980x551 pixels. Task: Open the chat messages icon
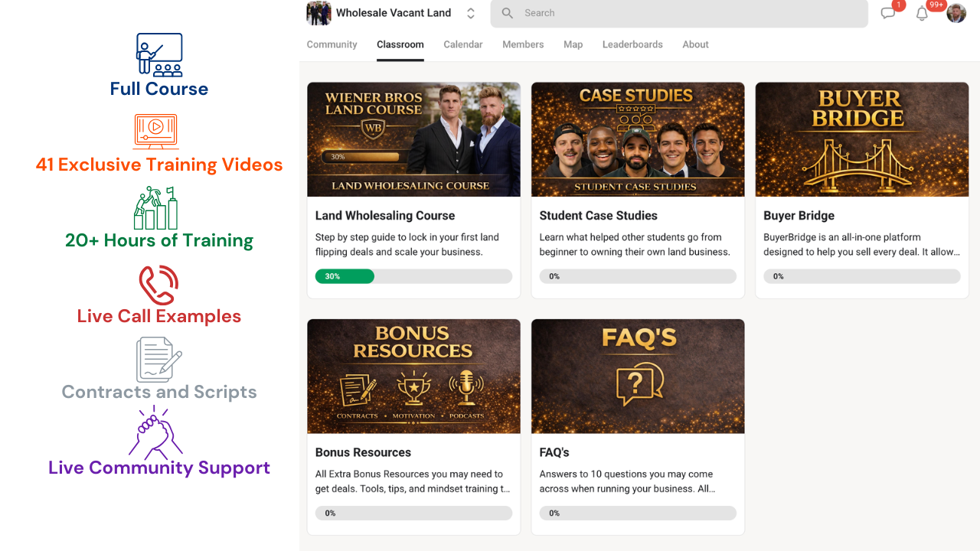(x=888, y=13)
